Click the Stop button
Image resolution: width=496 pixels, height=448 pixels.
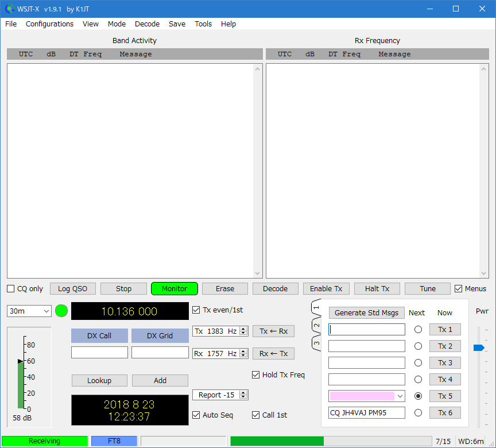(x=123, y=288)
